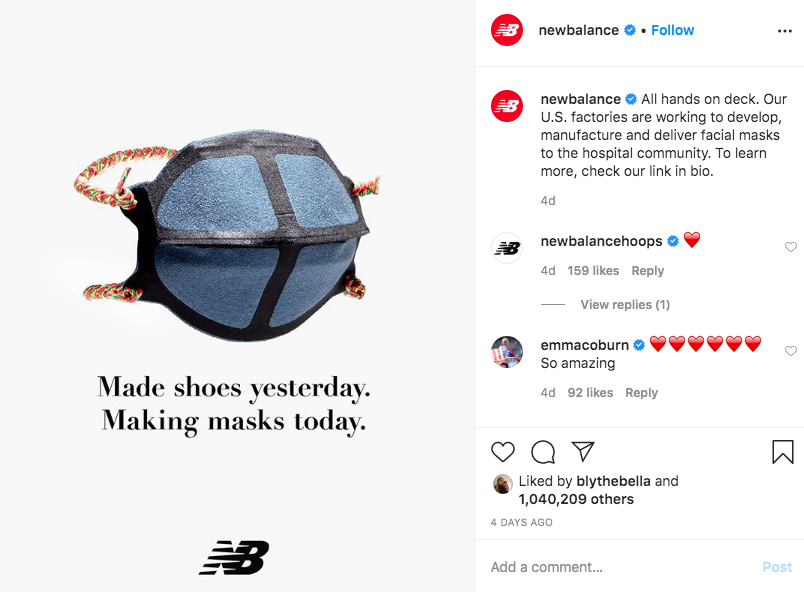Screen dimensions: 804x592
Task: View the 159 likes on comment
Action: (x=593, y=271)
